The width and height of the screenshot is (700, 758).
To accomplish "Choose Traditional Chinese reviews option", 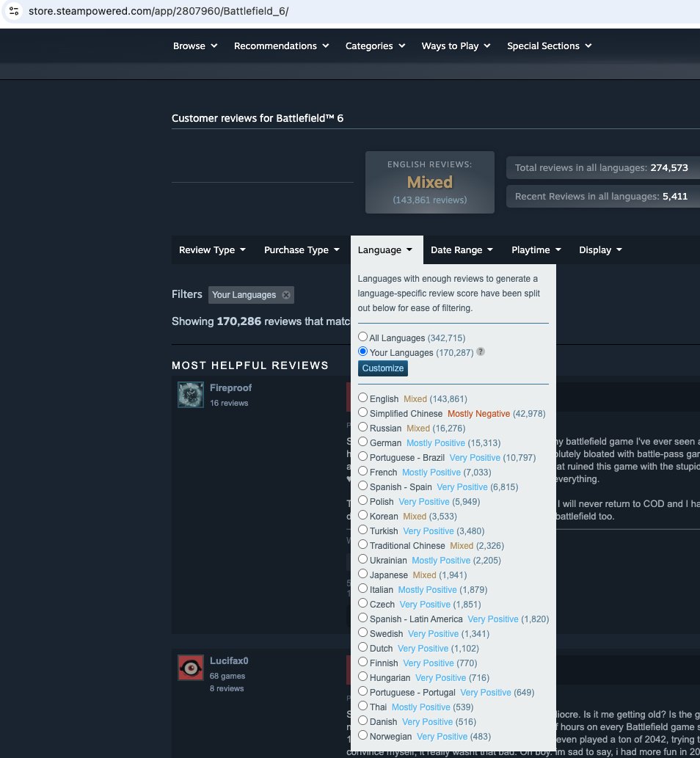I will [362, 544].
